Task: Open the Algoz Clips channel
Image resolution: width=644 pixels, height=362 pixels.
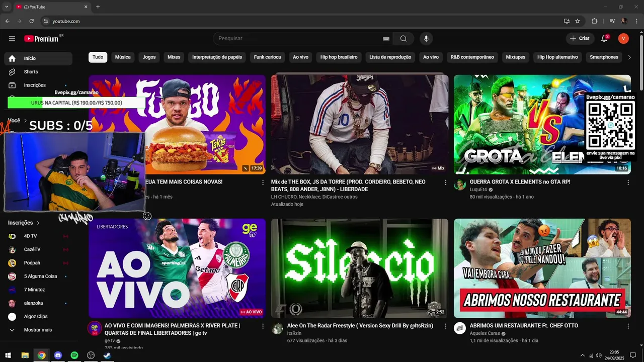Action: click(38, 317)
